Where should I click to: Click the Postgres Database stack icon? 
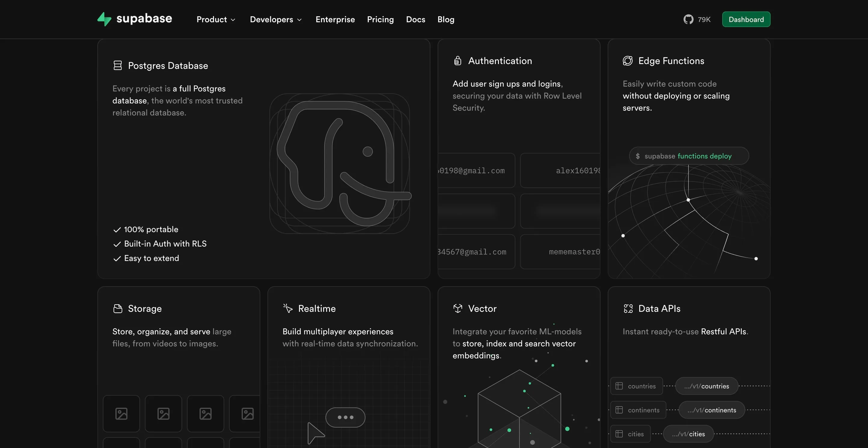tap(117, 66)
